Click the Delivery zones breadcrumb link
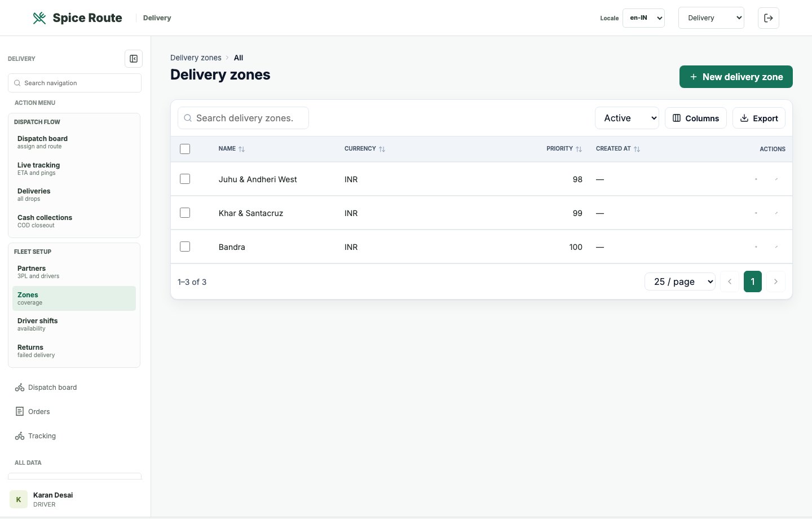The image size is (812, 519). 196,58
